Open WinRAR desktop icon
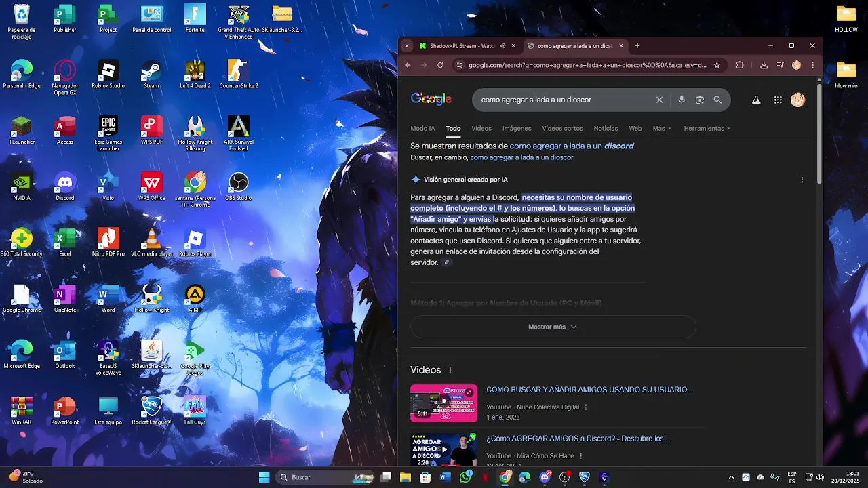 pos(22,410)
